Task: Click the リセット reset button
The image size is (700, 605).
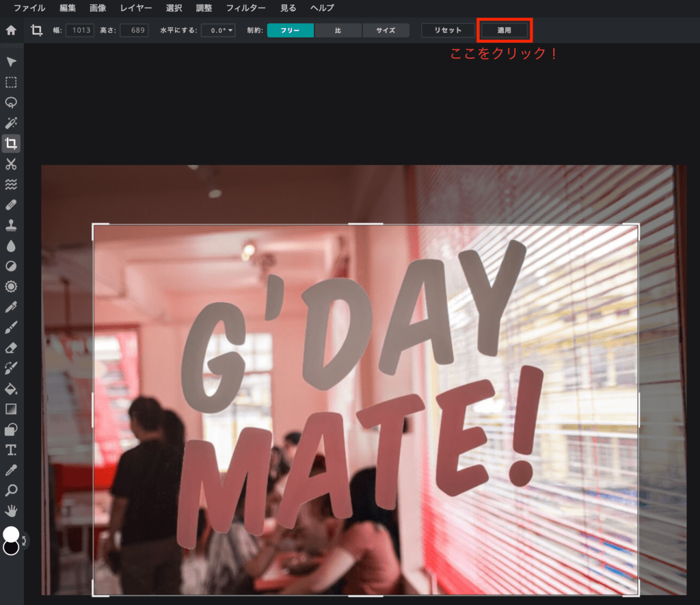Action: click(x=448, y=31)
